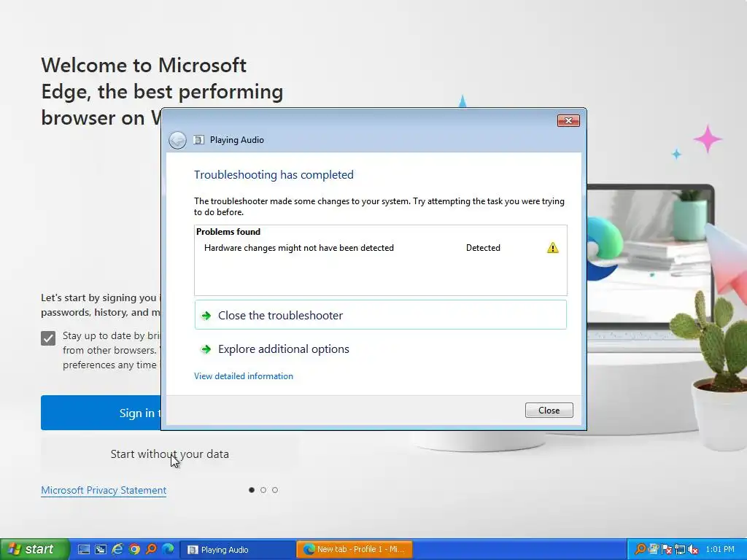Click the Start button on the taskbar
Viewport: 747px width, 560px height.
[x=34, y=549]
